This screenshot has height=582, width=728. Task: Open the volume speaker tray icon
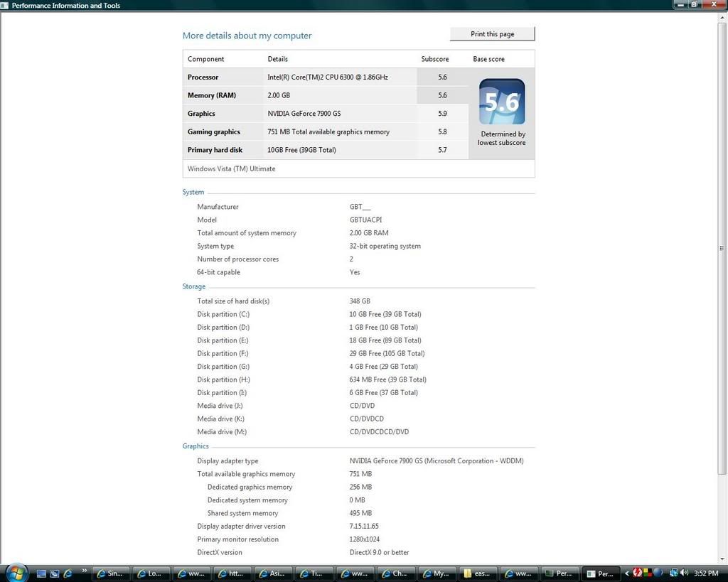684,573
